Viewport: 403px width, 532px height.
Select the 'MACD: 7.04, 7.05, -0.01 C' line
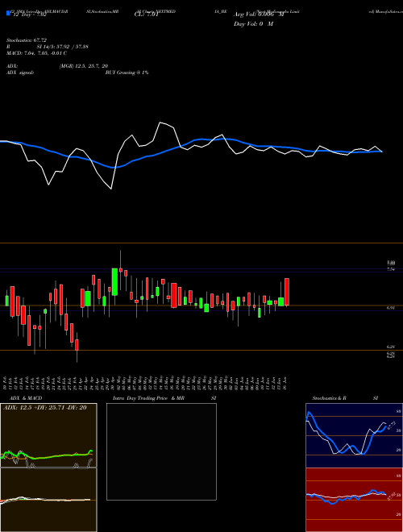coord(36,53)
